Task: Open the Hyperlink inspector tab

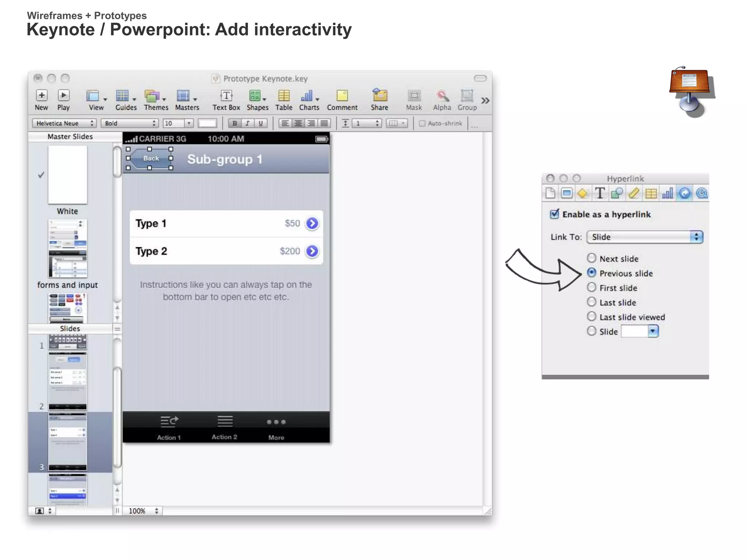Action: [685, 193]
